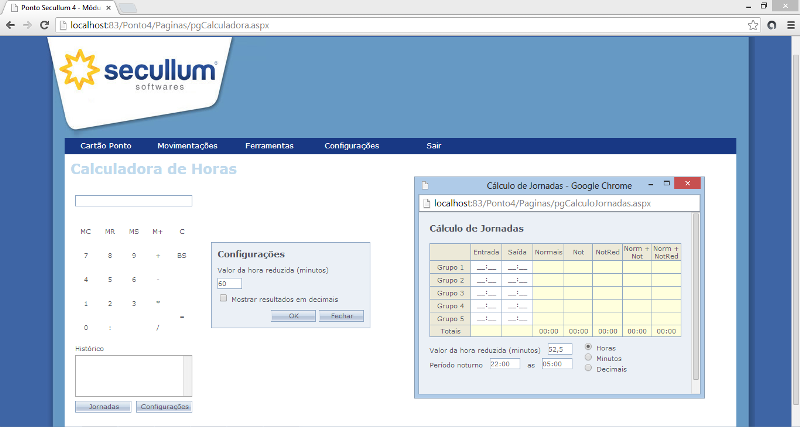Select the Minutos radio option

tap(588, 358)
